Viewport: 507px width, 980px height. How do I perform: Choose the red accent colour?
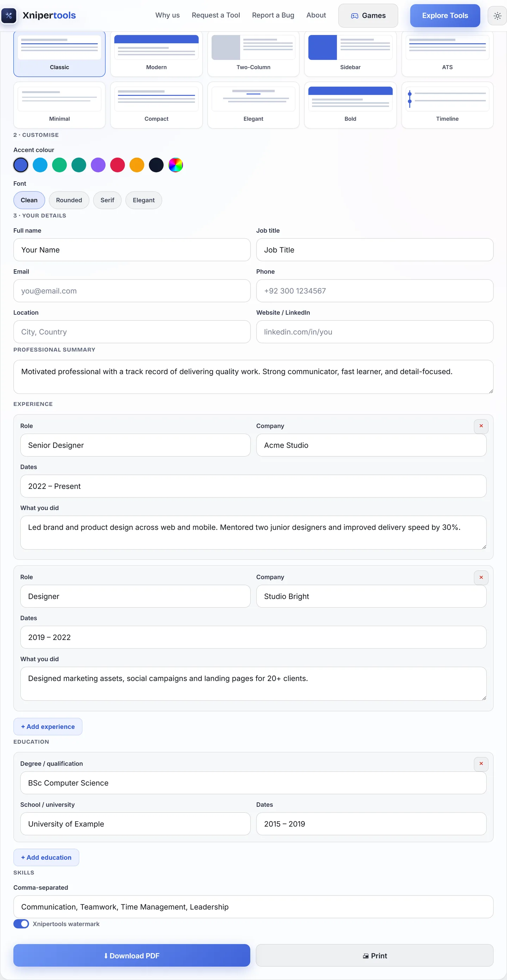(x=118, y=165)
